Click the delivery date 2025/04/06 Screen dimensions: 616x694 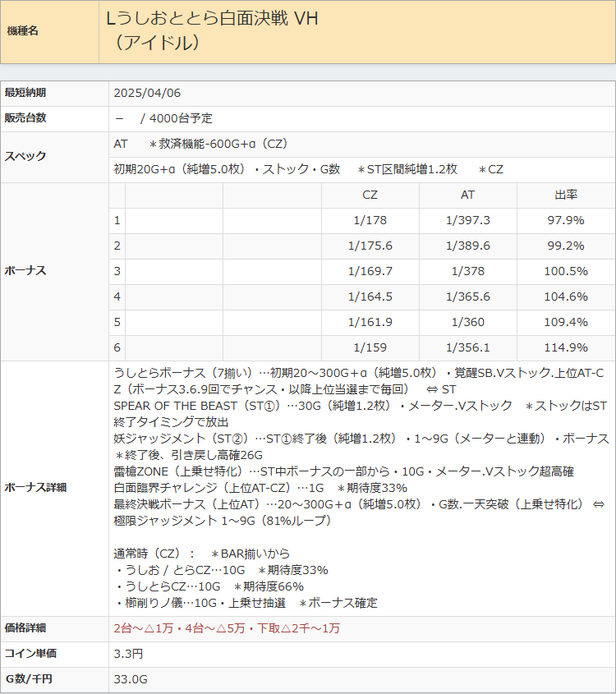click(x=147, y=93)
